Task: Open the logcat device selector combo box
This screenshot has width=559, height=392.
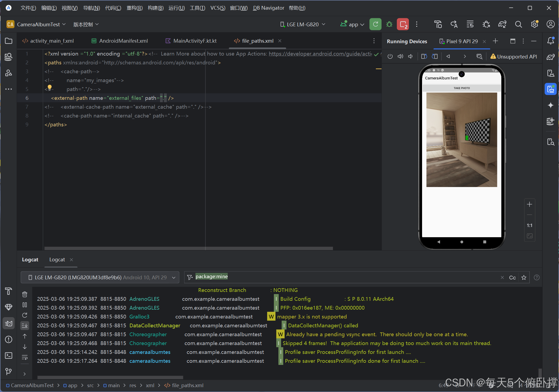Action: (100, 277)
